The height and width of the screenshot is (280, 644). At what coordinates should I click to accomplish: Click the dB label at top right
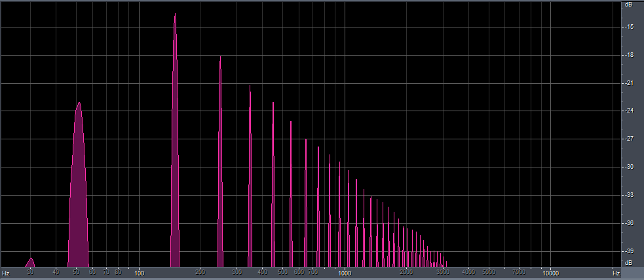pos(628,5)
